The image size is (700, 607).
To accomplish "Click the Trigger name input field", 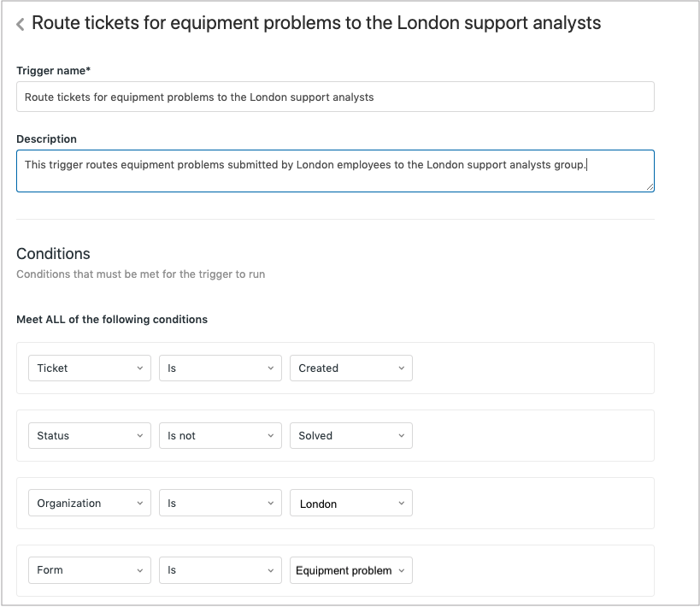I will [x=335, y=97].
